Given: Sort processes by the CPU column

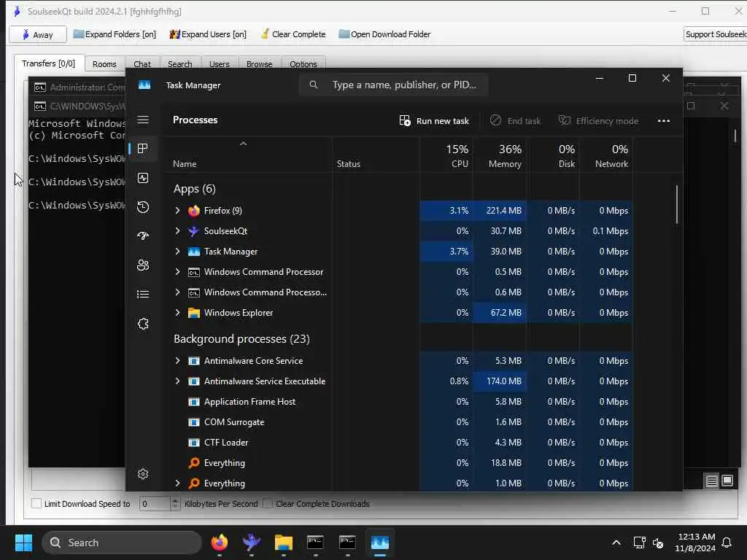Looking at the screenshot, I should click(447, 156).
